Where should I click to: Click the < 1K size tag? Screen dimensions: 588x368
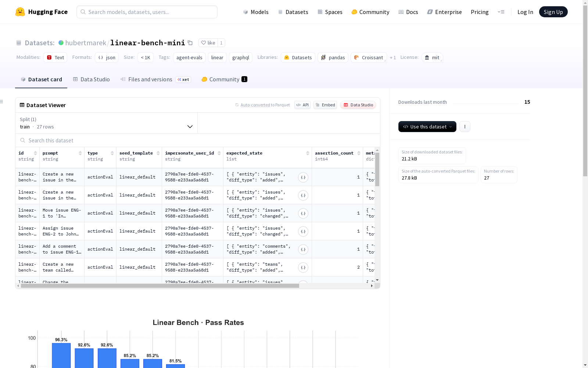click(x=146, y=57)
